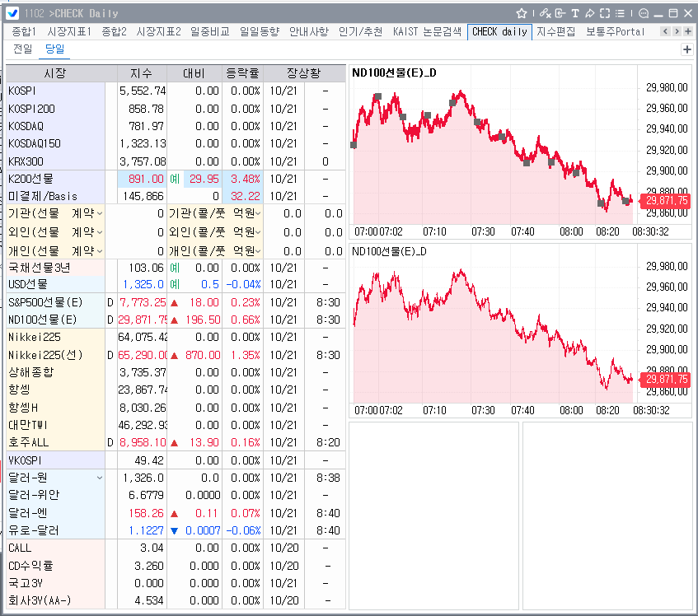Maximize the CHECK Daily window
Viewport: 698px width, 616px height.
673,13
